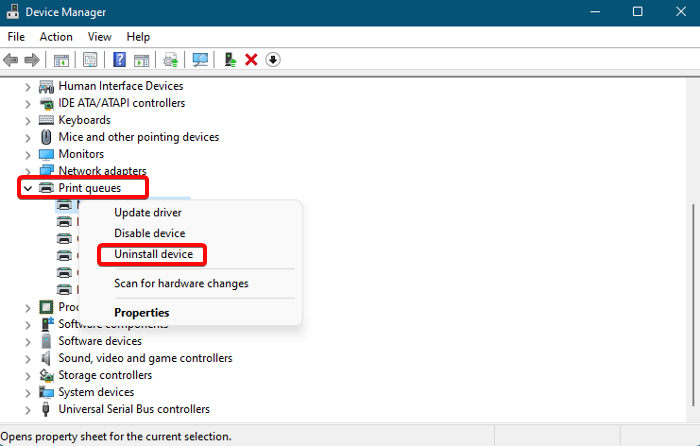Click the Scan for hardware changes monitor icon

(200, 60)
